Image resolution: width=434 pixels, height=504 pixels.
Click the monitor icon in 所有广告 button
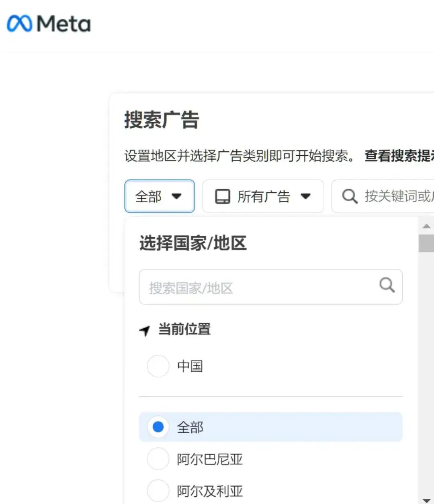point(223,197)
